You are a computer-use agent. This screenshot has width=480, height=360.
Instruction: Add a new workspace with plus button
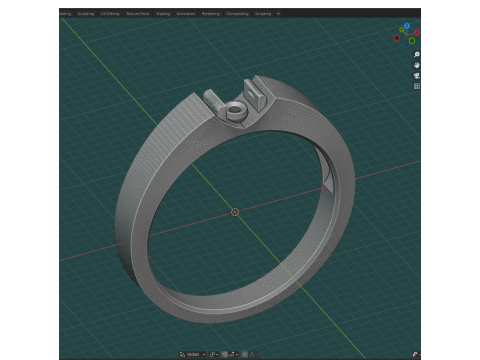coord(278,14)
